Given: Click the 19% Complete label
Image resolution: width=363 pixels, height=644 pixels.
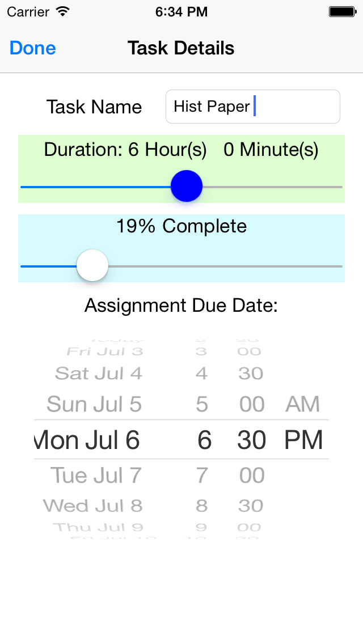Looking at the screenshot, I should point(181,226).
